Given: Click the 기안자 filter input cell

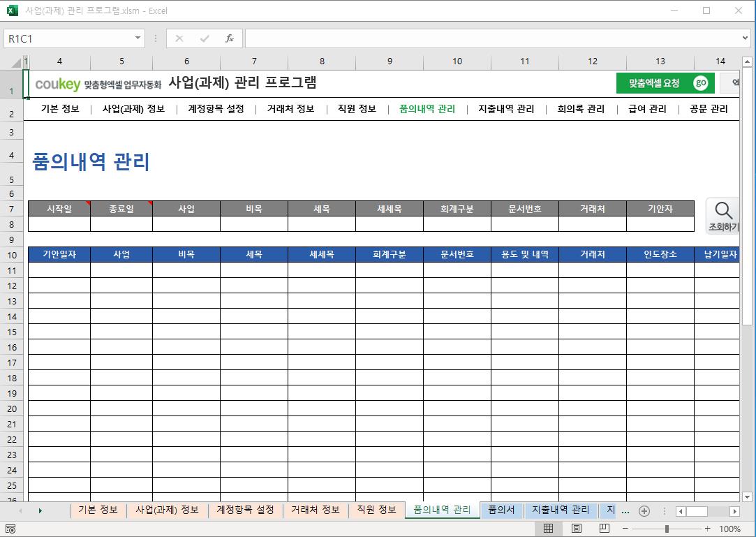Looking at the screenshot, I should 660,224.
